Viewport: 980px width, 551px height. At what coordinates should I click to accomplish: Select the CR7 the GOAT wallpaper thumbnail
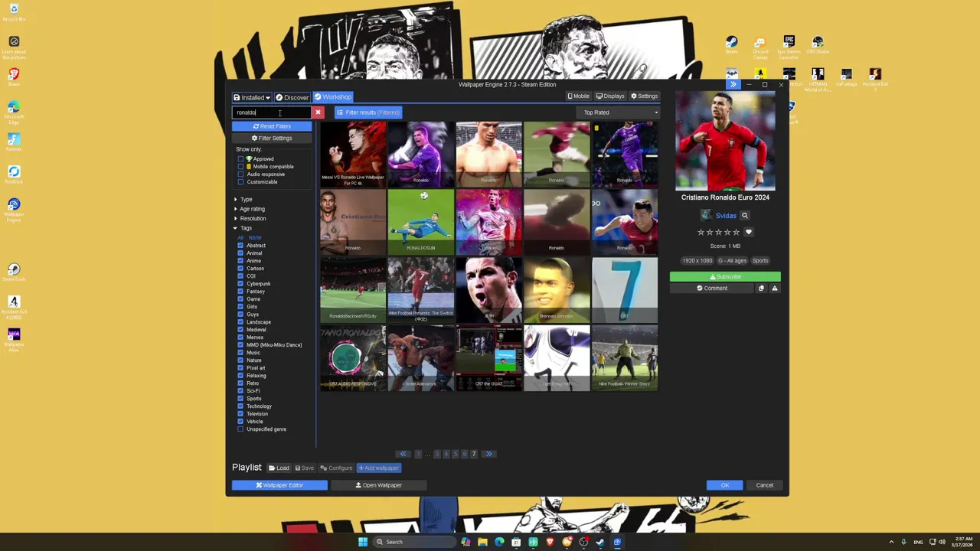[x=488, y=357]
